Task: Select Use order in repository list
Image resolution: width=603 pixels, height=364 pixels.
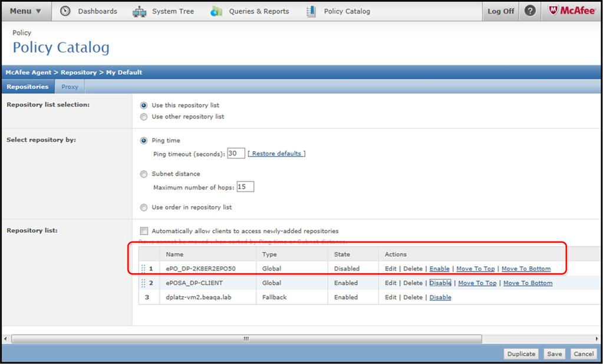Action: coord(143,207)
